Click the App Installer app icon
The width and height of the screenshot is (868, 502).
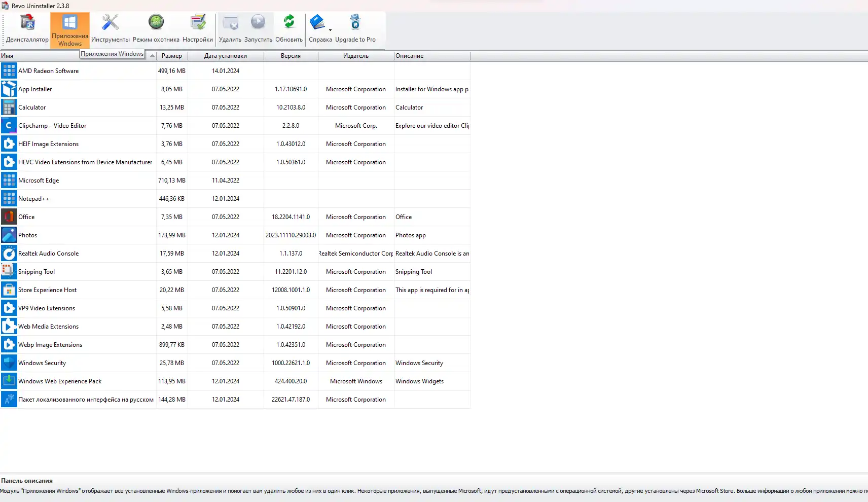click(9, 89)
